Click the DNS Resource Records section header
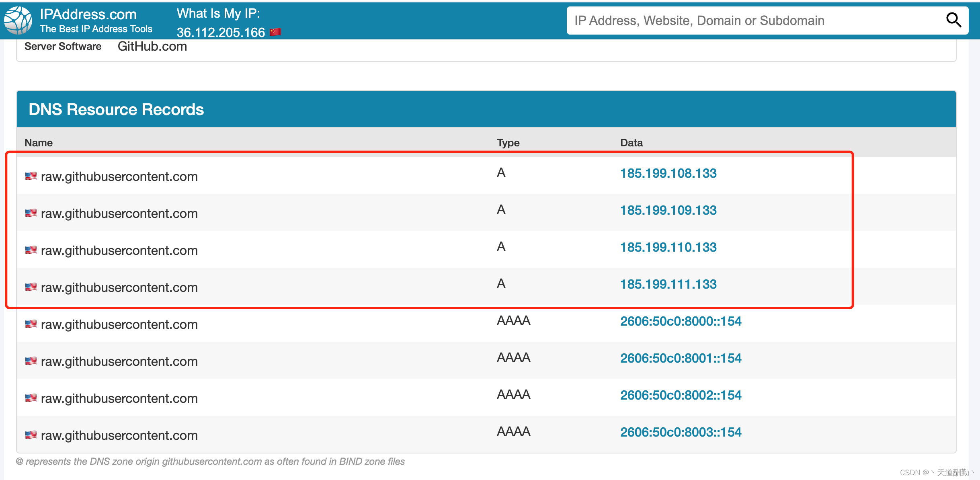Screen dimensions: 980x480 tap(116, 109)
